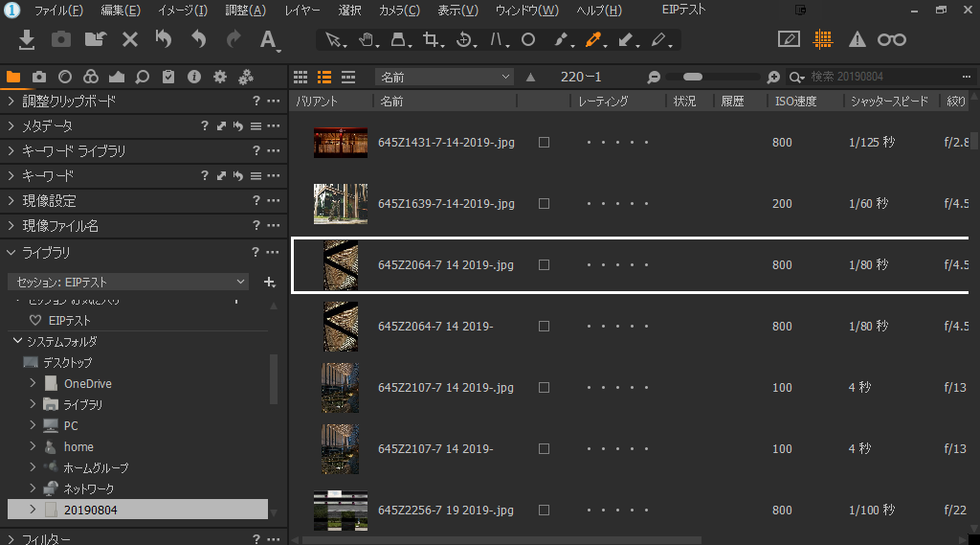
Task: Open the 調整(A) menu
Action: [x=245, y=11]
